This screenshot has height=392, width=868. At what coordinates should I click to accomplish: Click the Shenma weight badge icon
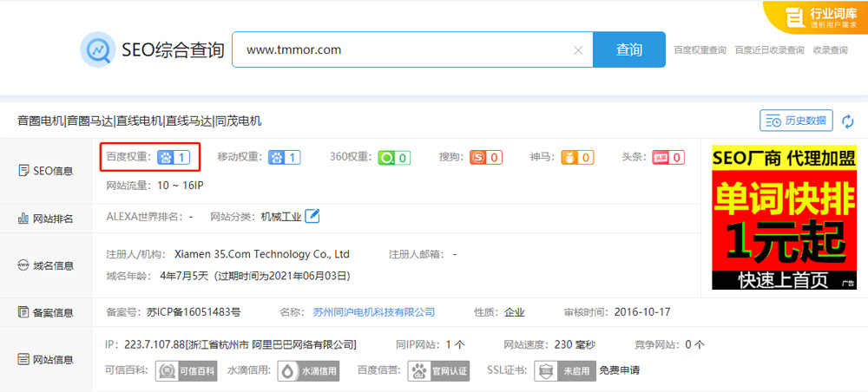577,157
